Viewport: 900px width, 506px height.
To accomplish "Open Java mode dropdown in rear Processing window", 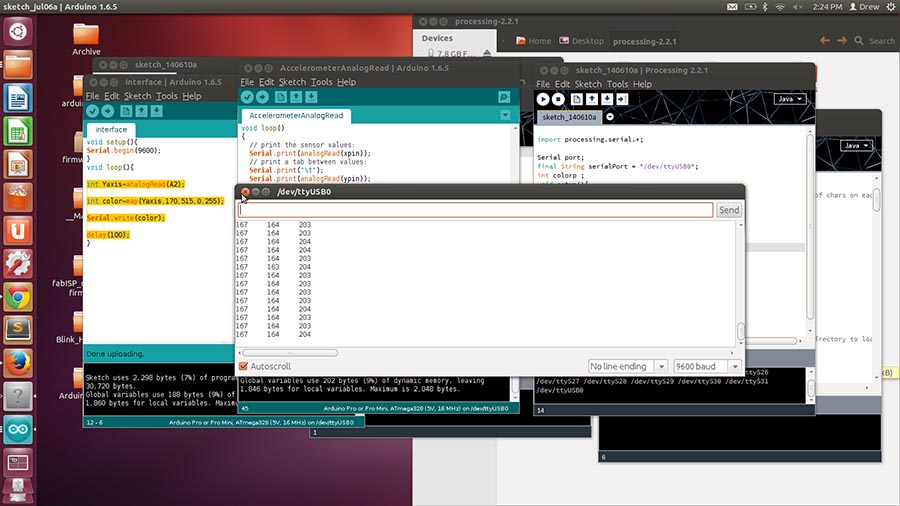I will [x=856, y=146].
